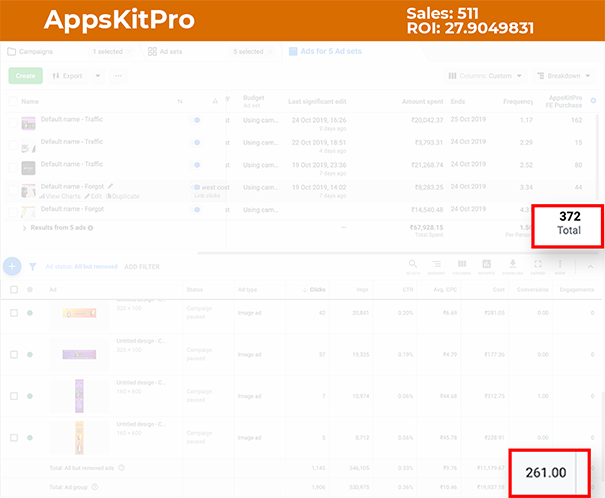Click the expand fullscreen icon in toolbar

(x=538, y=266)
